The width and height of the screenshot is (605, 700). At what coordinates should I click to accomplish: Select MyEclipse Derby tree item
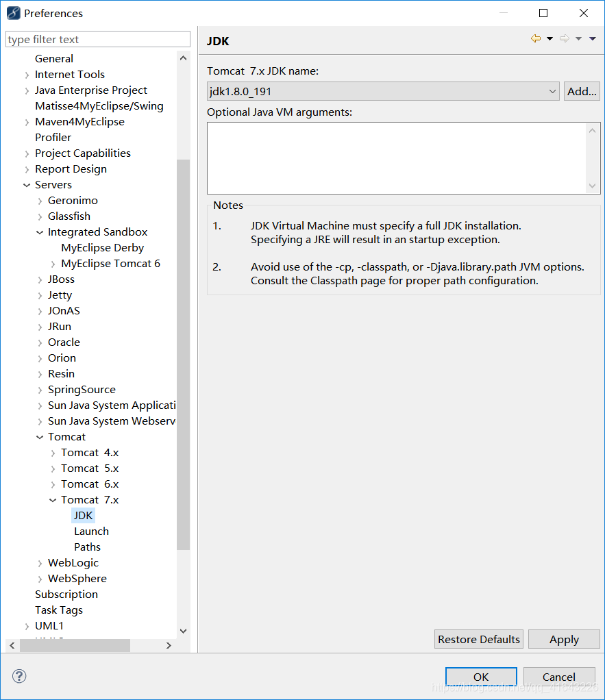pos(103,247)
